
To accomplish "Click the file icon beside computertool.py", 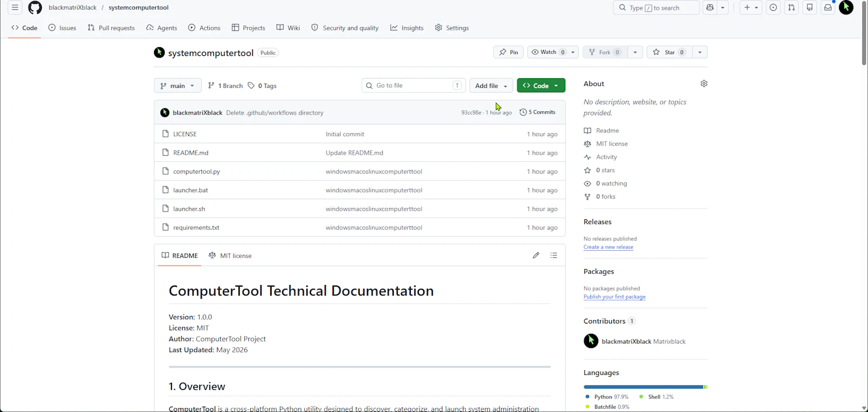I will tap(165, 172).
